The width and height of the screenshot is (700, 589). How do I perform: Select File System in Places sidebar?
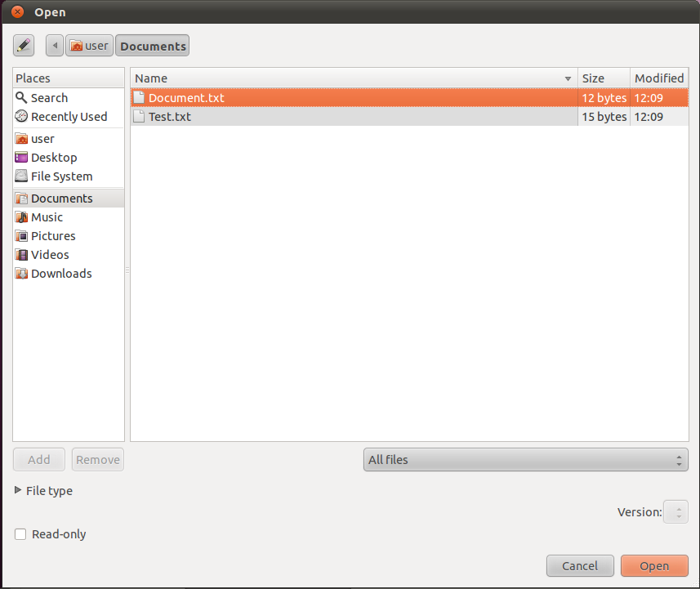61,176
